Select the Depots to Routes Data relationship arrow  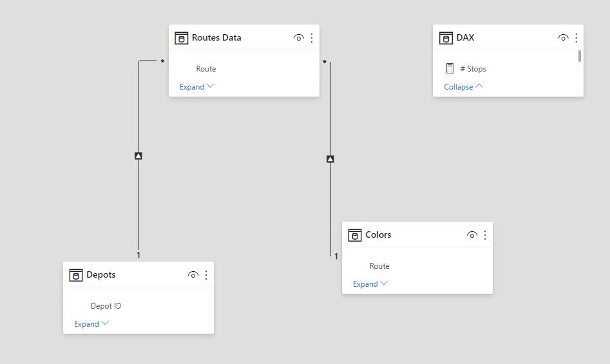point(138,156)
